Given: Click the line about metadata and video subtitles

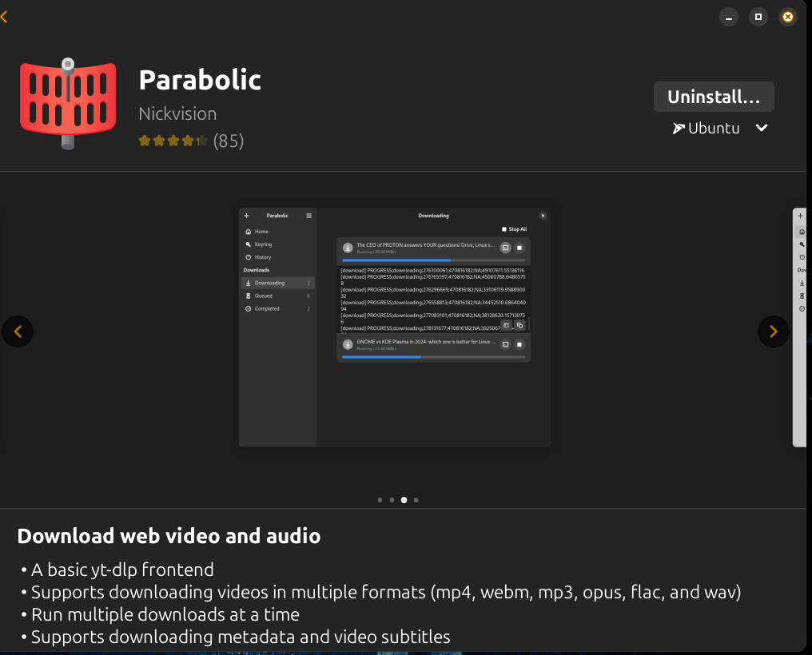Looking at the screenshot, I should [241, 637].
